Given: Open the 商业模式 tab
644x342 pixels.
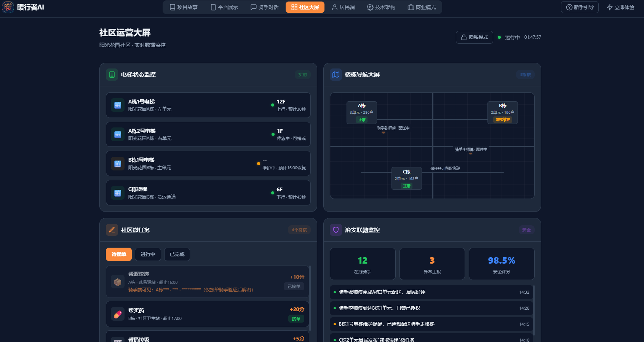Looking at the screenshot, I should [422, 7].
